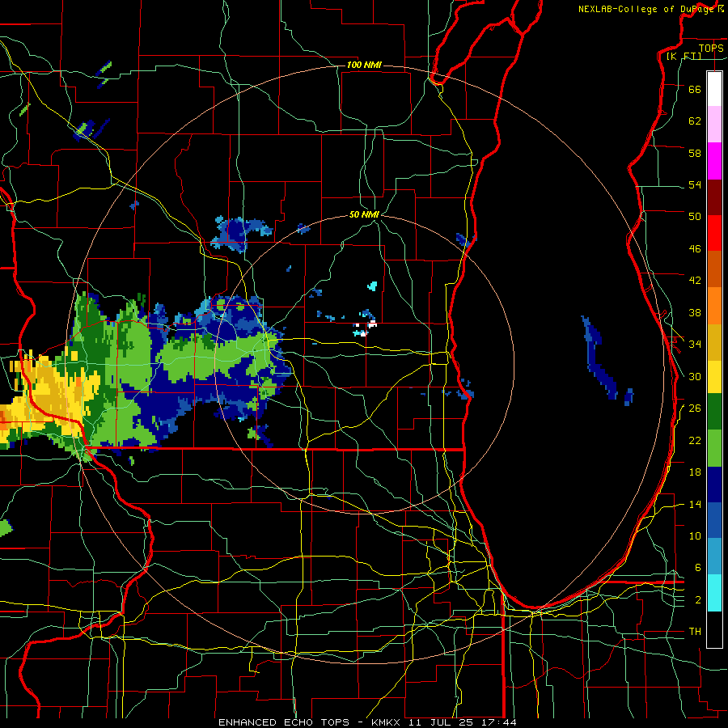Screen dimensions: 728x728
Task: Click the light orange legend swatch
Action: coord(714,306)
